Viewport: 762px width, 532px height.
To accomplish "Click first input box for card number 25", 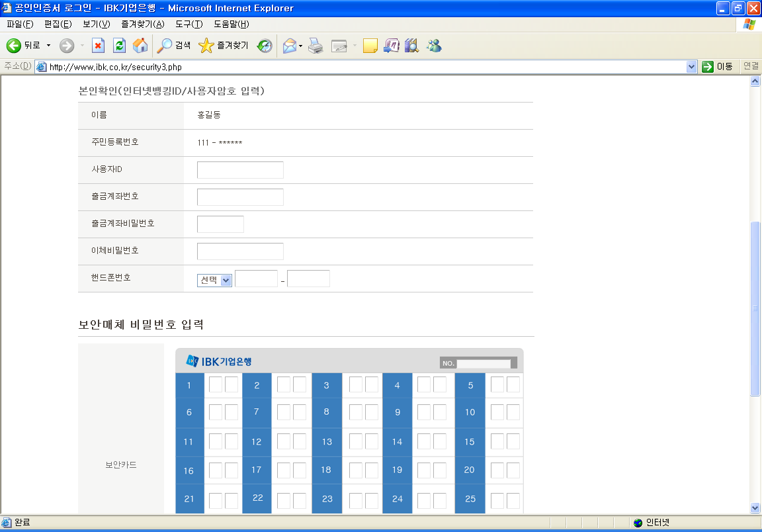I will coord(497,501).
